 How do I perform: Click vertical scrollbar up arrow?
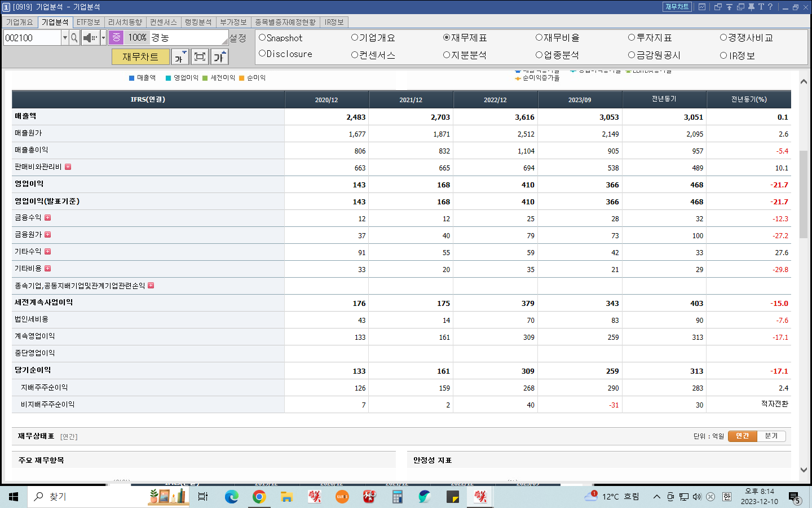[804, 81]
